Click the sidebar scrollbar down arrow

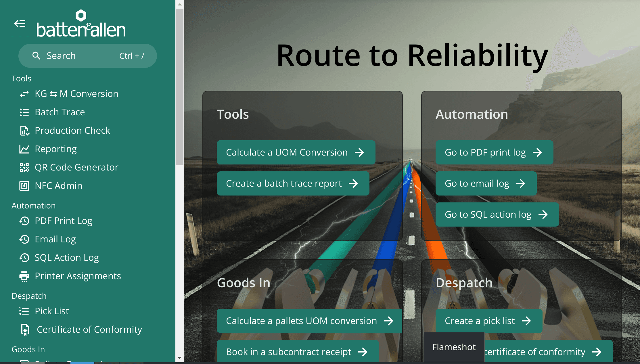point(180,358)
